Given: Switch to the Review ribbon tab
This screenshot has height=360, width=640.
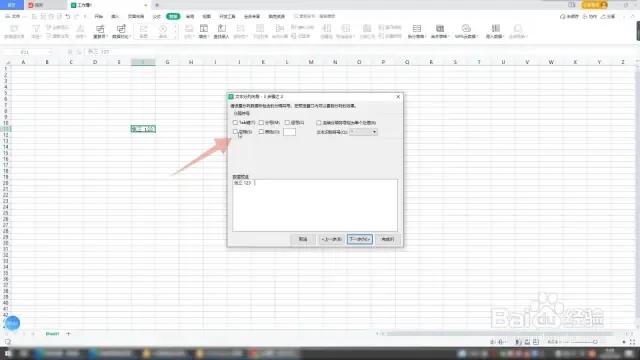Looking at the screenshot, I should [190, 16].
